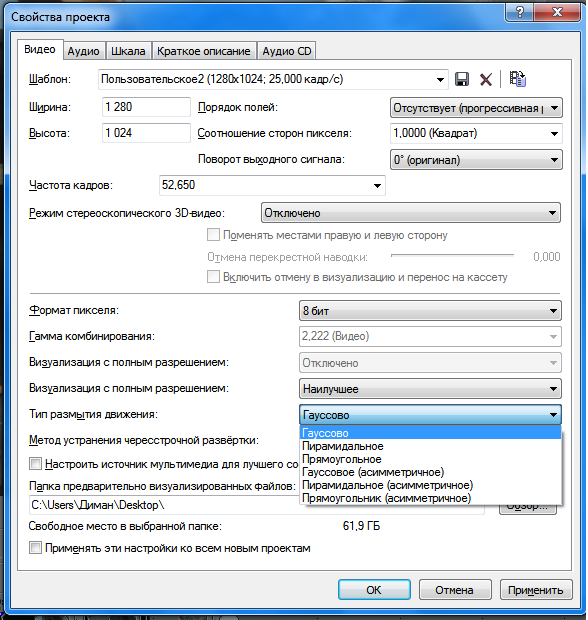Enable Настроить источник мультимедиа checkbox
Image resolution: width=588 pixels, height=620 pixels.
[35, 463]
